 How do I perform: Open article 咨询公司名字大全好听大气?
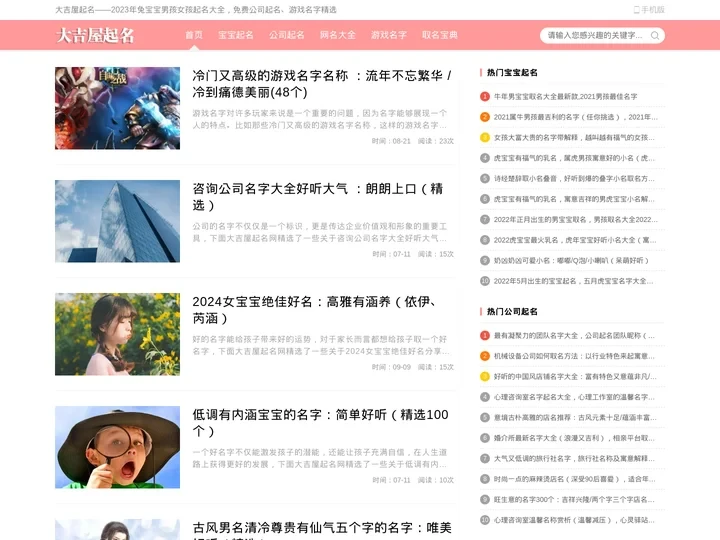(x=318, y=197)
